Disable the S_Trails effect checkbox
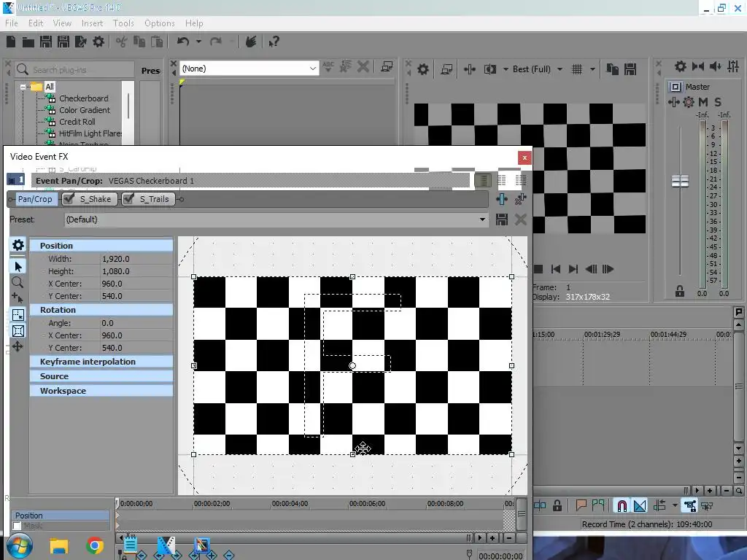 (128, 198)
